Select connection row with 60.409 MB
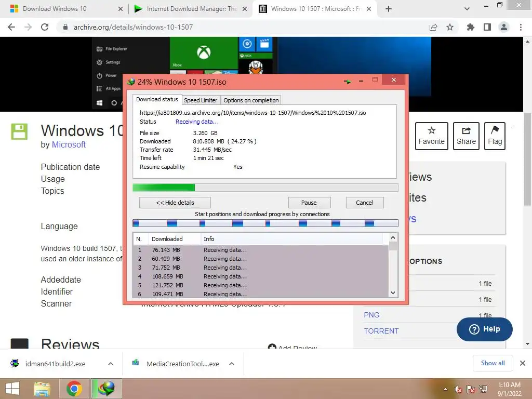The width and height of the screenshot is (532, 399). point(261,259)
